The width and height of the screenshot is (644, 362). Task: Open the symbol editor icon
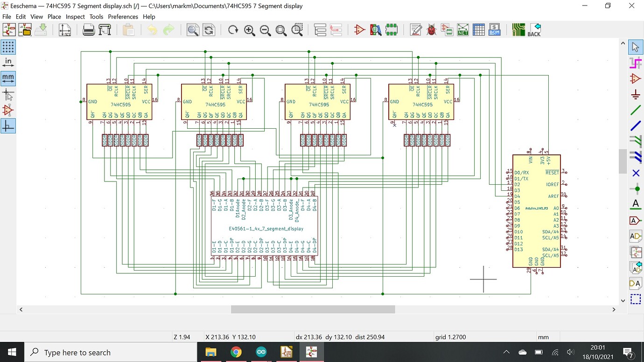click(x=359, y=30)
